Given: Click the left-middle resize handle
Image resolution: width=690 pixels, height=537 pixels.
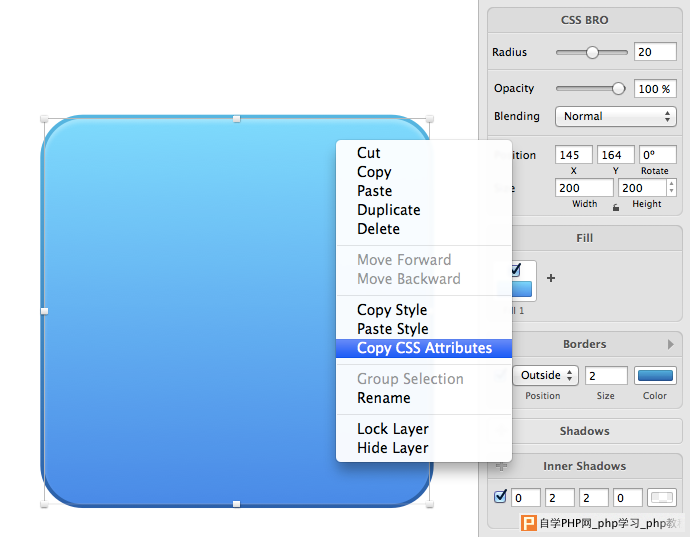Looking at the screenshot, I should (x=44, y=312).
